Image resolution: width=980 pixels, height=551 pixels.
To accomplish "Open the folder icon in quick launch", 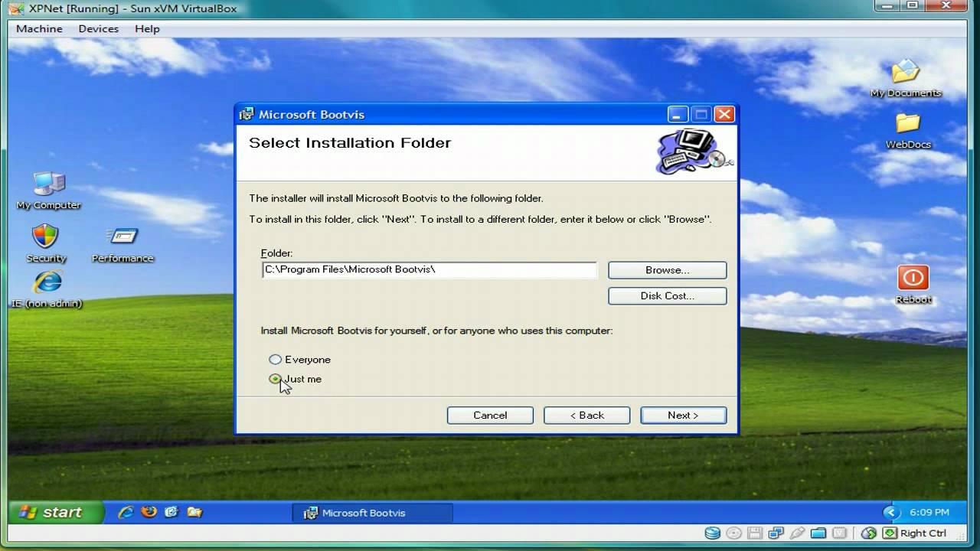I will pos(194,513).
